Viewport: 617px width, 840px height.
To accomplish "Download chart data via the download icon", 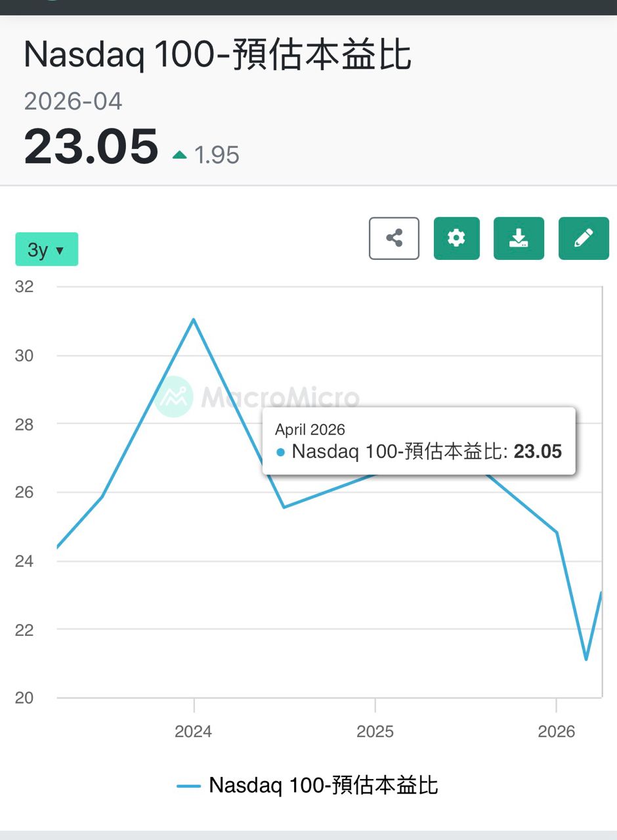I will [x=519, y=238].
